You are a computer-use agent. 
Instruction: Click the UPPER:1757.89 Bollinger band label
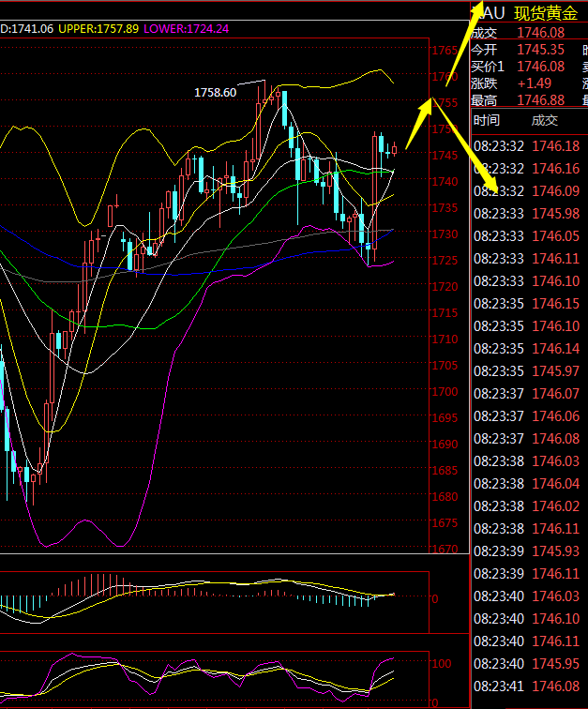tap(98, 29)
